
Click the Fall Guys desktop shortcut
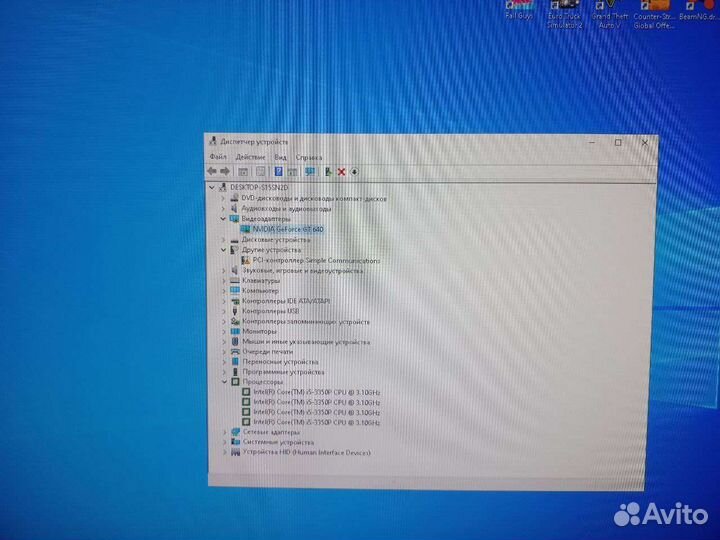pos(519,10)
